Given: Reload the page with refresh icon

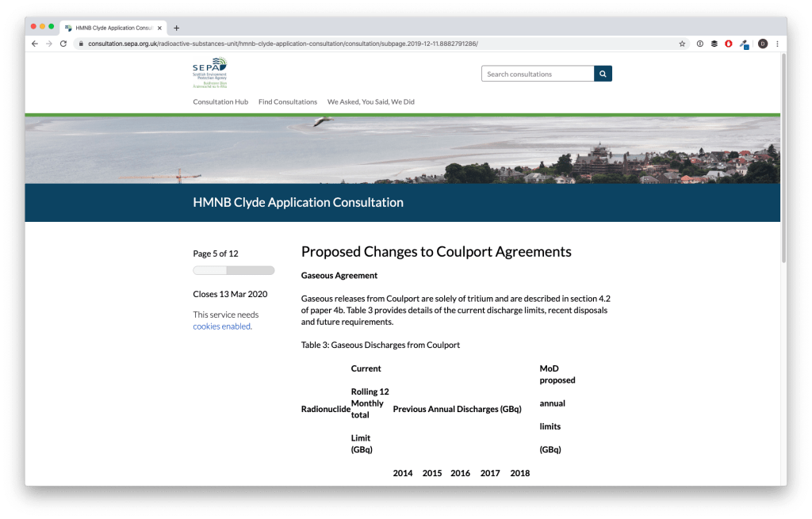Looking at the screenshot, I should pyautogui.click(x=63, y=44).
